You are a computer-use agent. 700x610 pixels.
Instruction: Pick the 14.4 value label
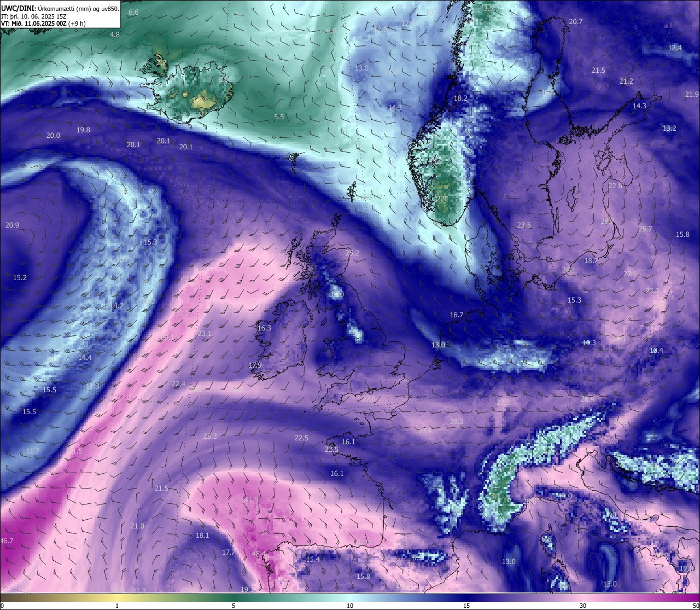point(85,357)
